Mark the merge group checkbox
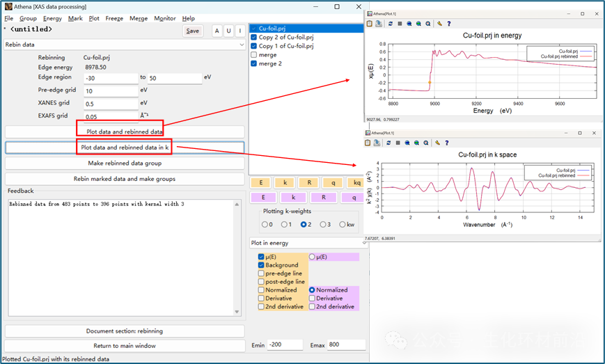 pos(254,55)
